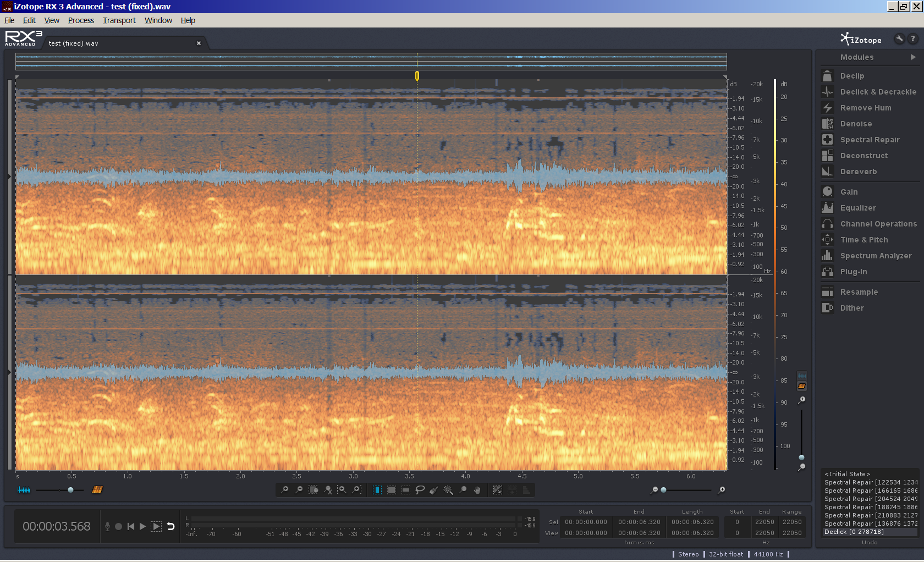Screen dimensions: 924x562
Task: Open the Declick & Decrackle module
Action: coord(869,92)
